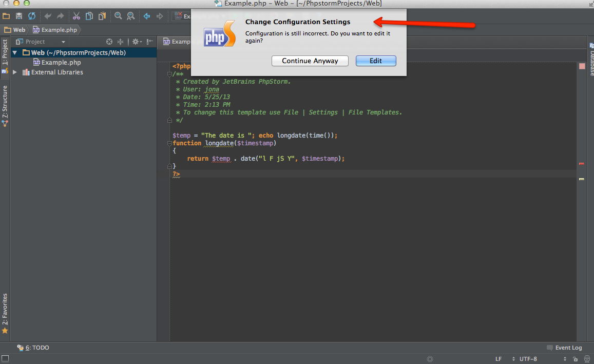
Task: Collapse the doc comment fold marker
Action: (169, 74)
